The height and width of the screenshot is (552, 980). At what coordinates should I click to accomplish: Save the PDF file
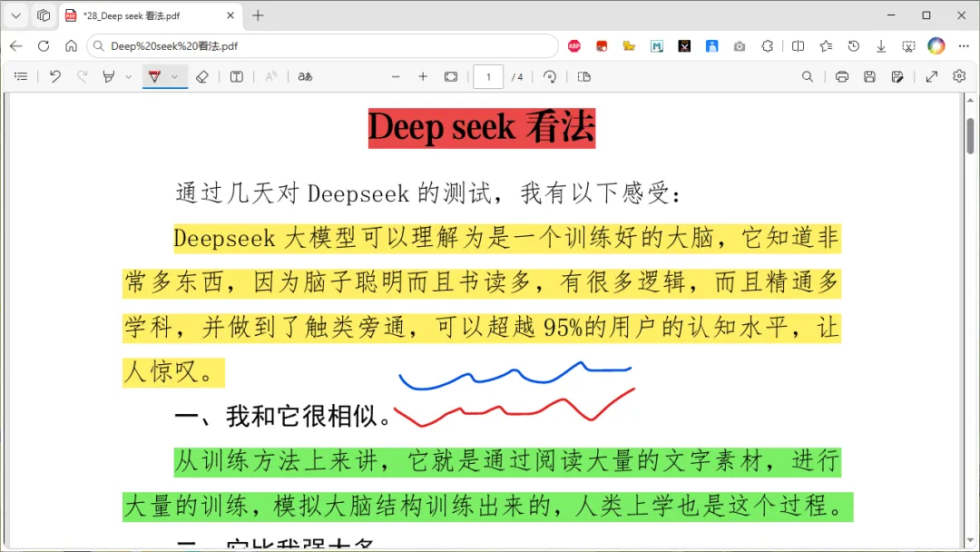pos(869,76)
